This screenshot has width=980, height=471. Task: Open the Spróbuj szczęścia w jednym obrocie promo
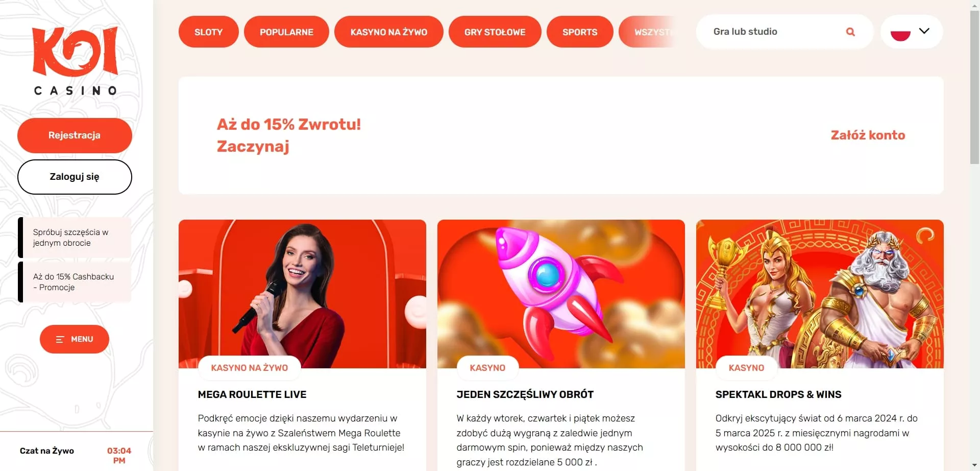75,238
